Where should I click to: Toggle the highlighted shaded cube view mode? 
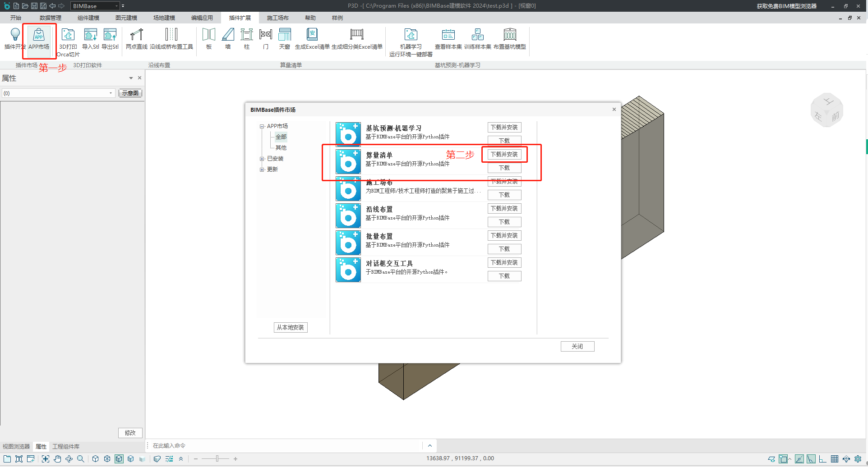tap(119, 459)
